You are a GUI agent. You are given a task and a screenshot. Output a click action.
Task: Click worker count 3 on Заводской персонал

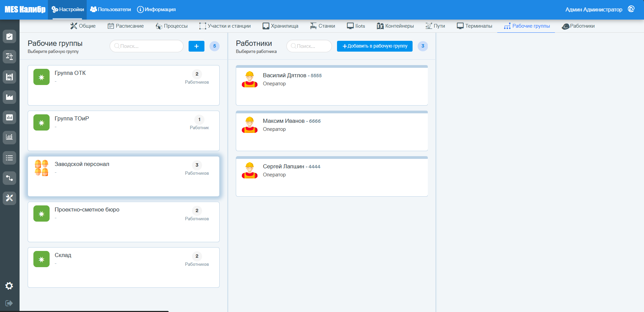[x=197, y=165]
